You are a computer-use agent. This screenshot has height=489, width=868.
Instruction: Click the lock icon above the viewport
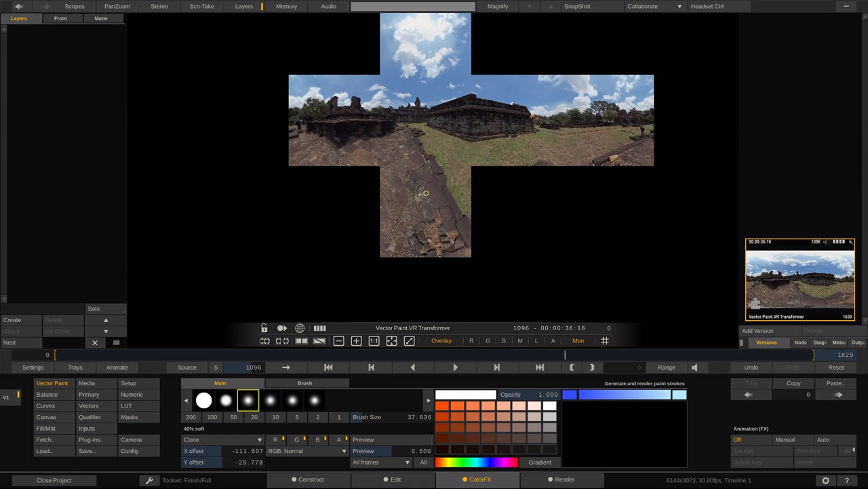coord(264,328)
